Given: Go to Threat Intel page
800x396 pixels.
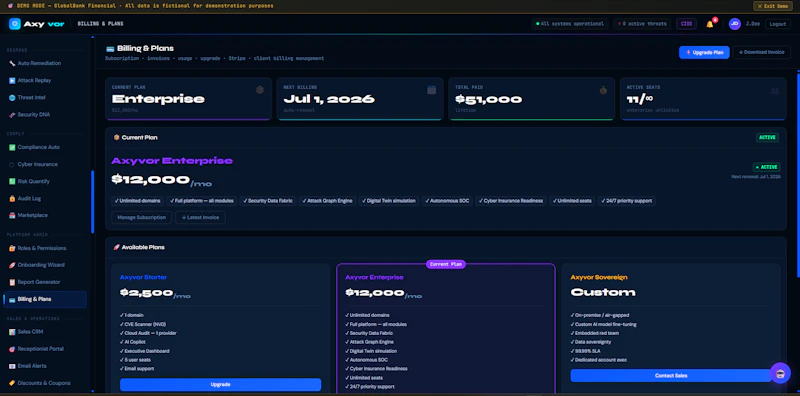Looking at the screenshot, I should point(45,97).
